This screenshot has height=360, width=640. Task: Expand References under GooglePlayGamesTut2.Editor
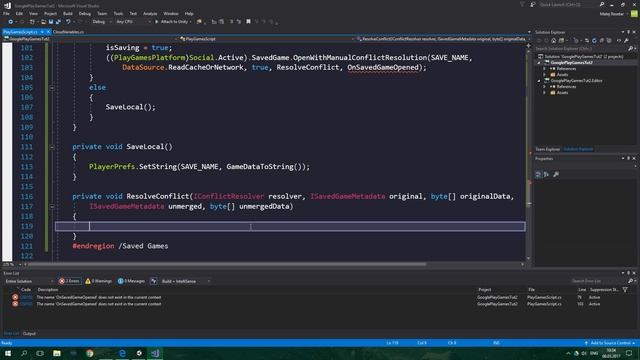click(544, 87)
